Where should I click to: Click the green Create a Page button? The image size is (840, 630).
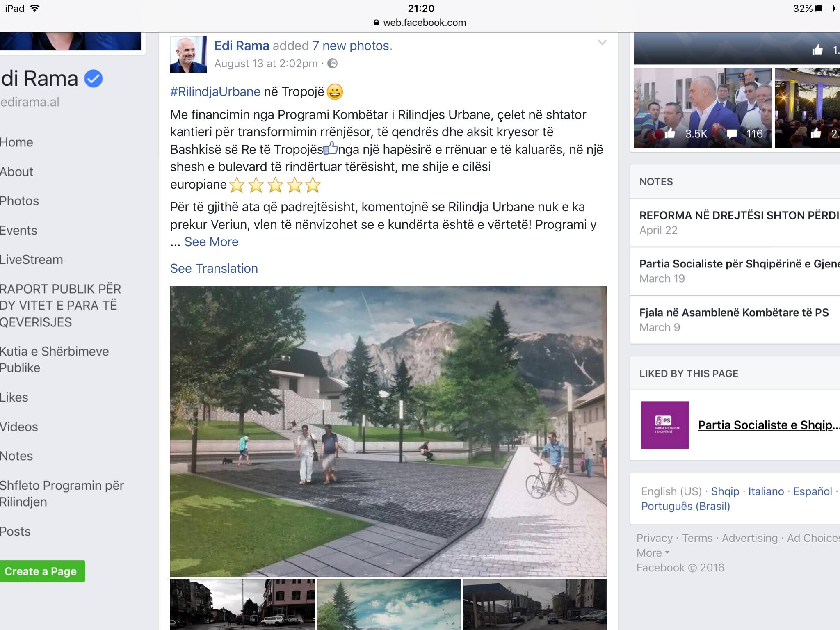[x=42, y=571]
